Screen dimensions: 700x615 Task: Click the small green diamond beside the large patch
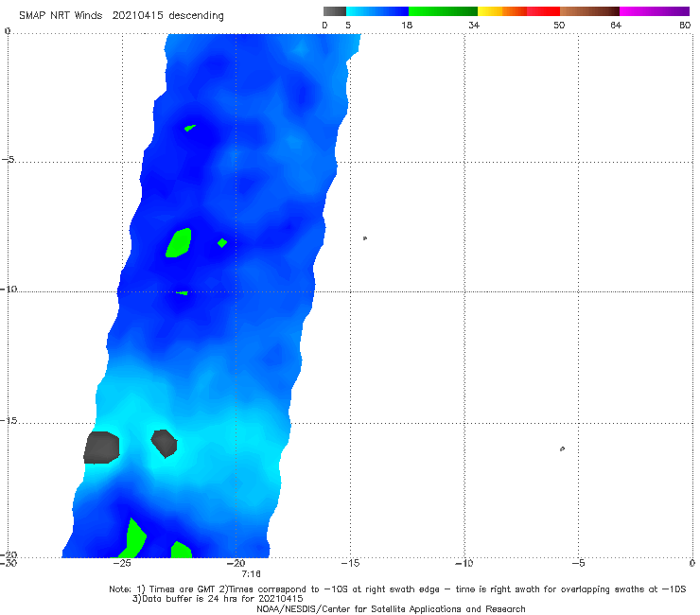222,243
